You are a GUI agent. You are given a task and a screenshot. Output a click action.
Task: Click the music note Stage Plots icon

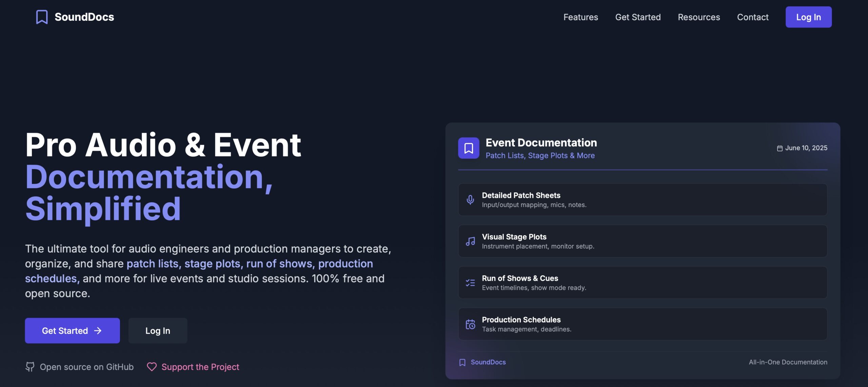point(470,241)
